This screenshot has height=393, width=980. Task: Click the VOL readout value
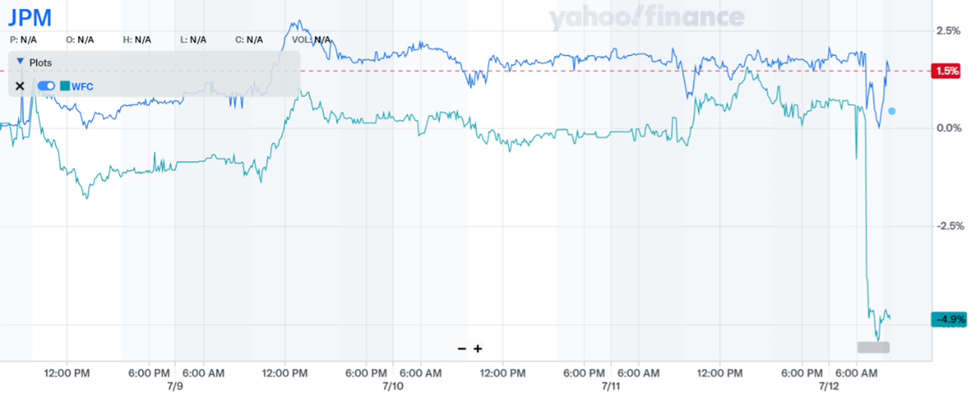(x=323, y=39)
